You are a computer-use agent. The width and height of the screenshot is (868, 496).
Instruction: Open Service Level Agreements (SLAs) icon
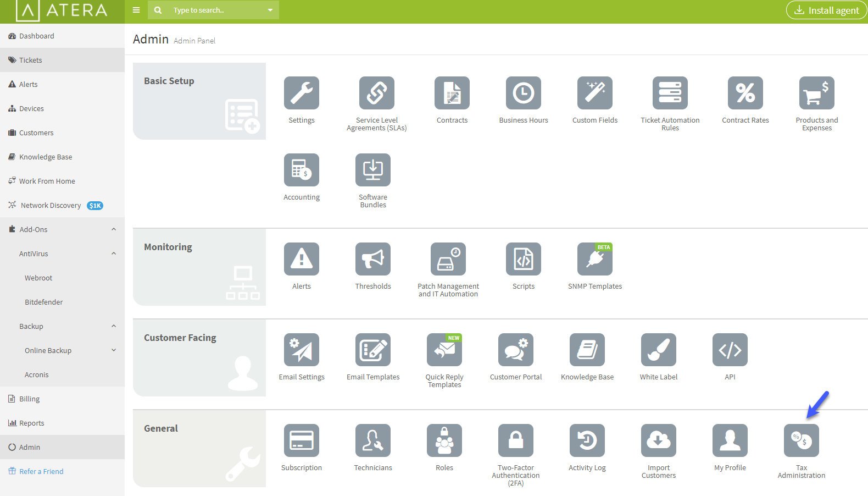pyautogui.click(x=377, y=93)
